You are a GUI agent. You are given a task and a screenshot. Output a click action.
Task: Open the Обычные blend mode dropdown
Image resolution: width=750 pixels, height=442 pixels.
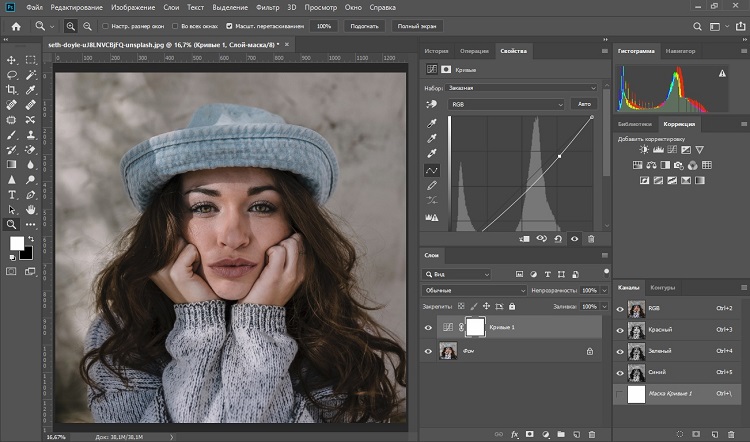point(474,290)
